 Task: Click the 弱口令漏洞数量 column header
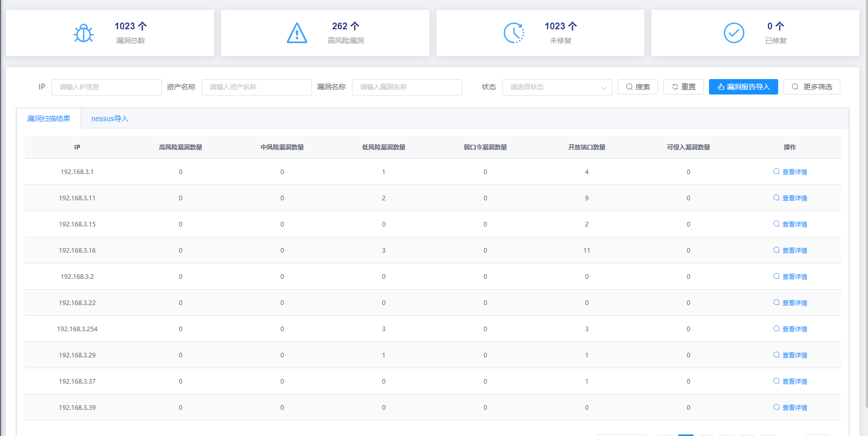(x=485, y=147)
